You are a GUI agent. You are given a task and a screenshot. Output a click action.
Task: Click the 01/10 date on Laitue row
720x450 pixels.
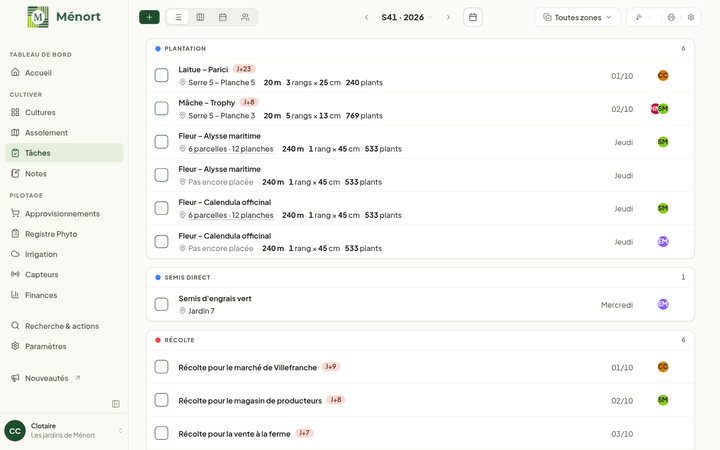point(622,76)
